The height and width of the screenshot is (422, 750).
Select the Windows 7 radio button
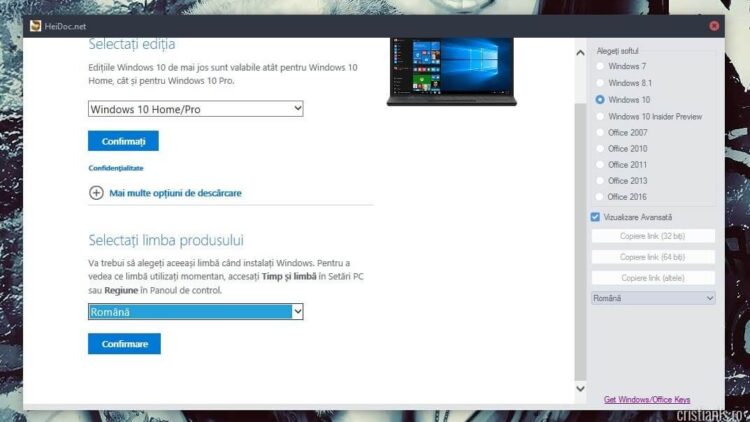[x=600, y=66]
